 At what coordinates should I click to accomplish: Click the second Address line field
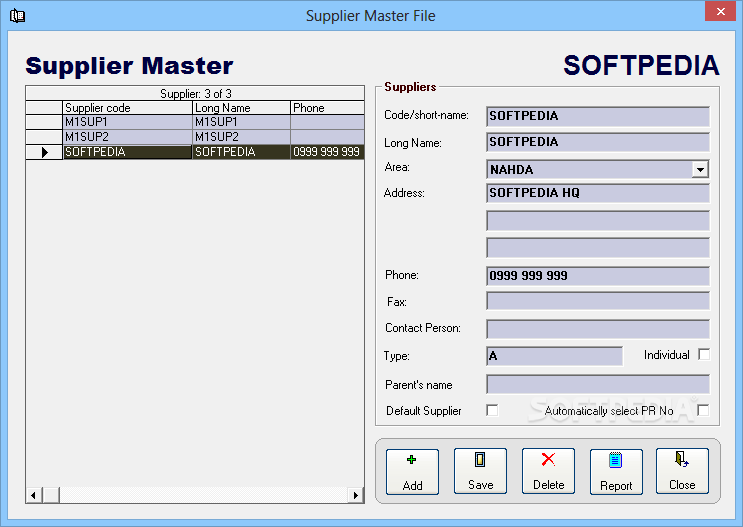[598, 220]
